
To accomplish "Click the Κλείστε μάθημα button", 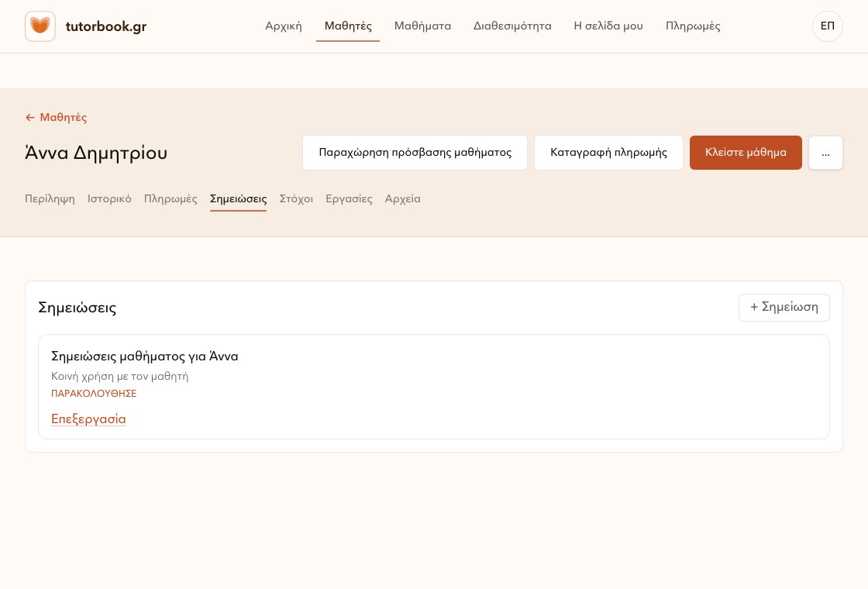I will click(745, 153).
